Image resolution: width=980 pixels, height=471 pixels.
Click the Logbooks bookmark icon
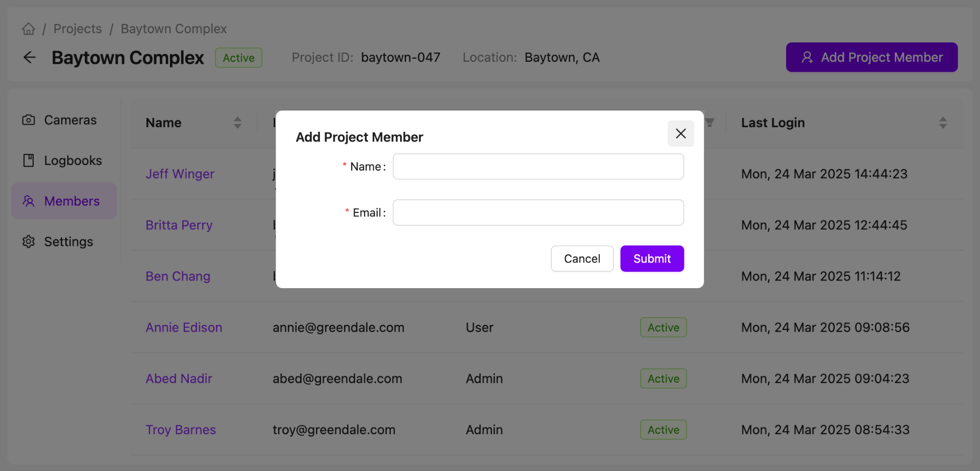tap(28, 160)
